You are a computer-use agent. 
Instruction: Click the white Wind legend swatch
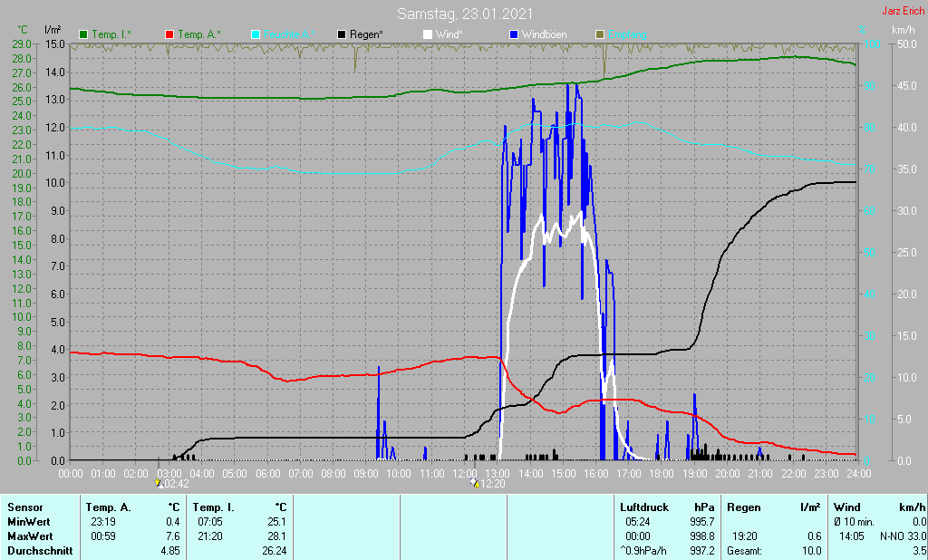coord(428,34)
